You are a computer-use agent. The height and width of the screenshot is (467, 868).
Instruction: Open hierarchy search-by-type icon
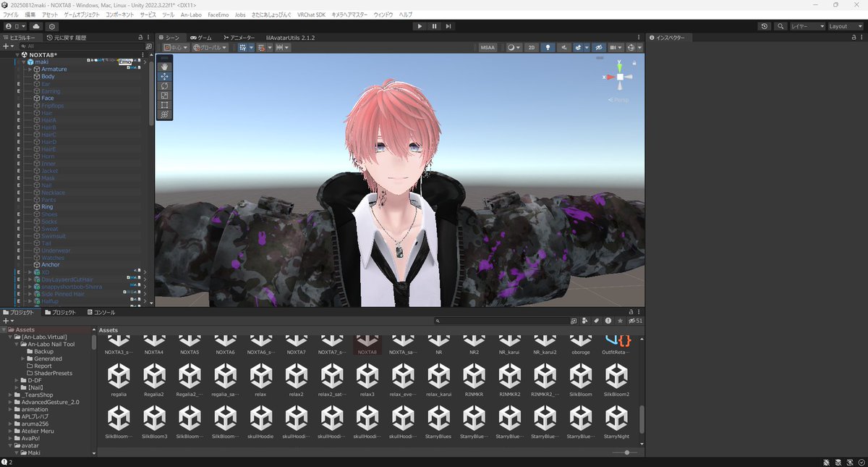(148, 46)
